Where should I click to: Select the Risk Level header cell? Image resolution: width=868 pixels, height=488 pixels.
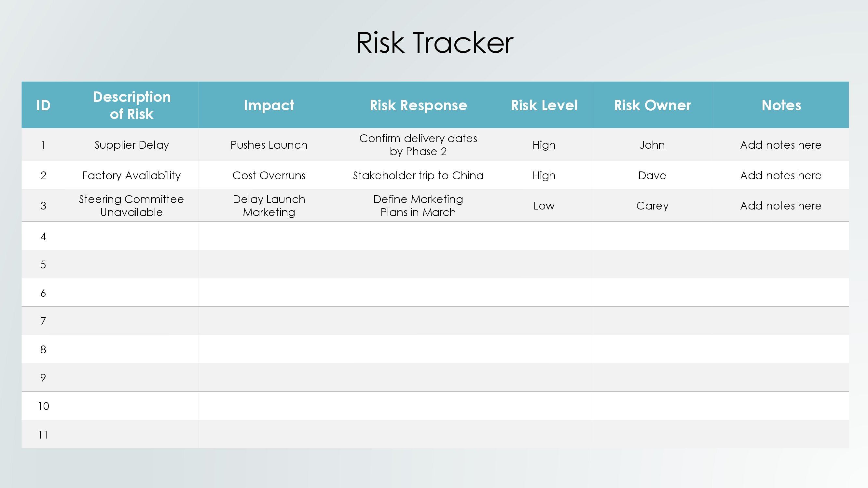(x=544, y=105)
